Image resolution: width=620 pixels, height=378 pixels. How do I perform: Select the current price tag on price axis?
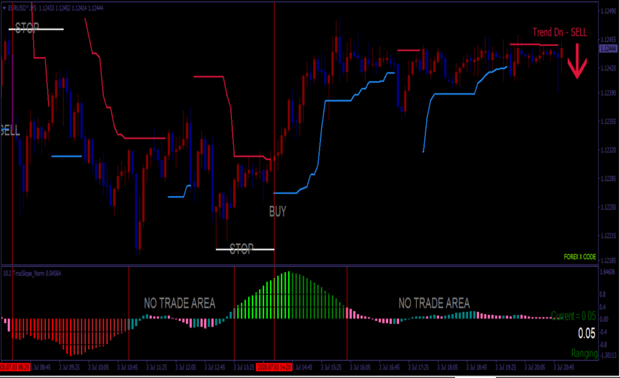608,49
